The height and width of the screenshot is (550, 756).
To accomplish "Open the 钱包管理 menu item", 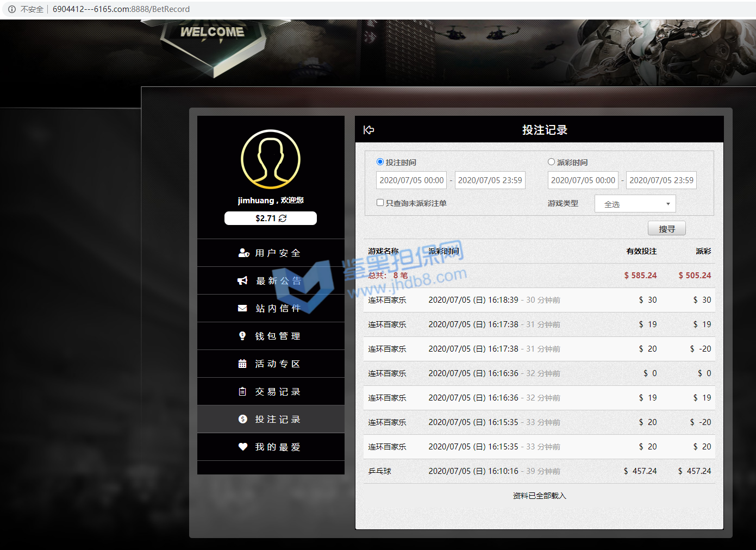I will (x=271, y=336).
